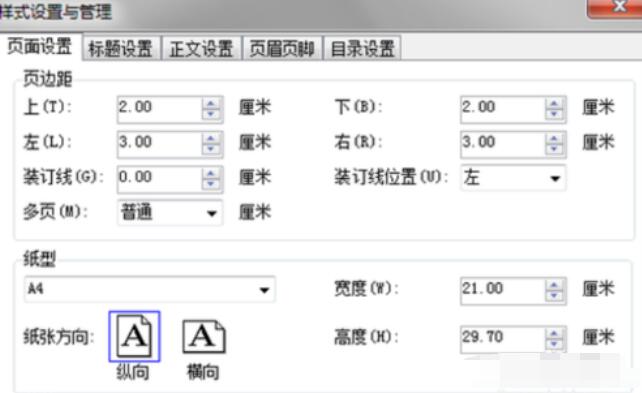Increase the 宽度(W) width value

coord(554,285)
